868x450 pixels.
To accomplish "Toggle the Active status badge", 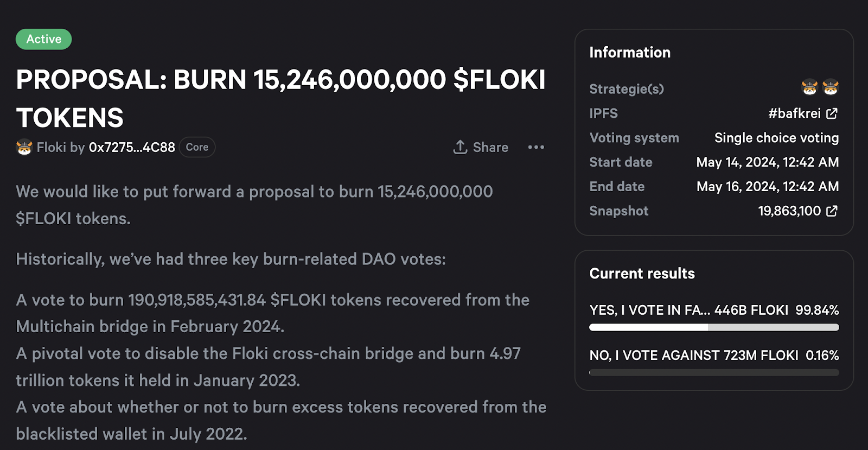I will click(x=43, y=39).
